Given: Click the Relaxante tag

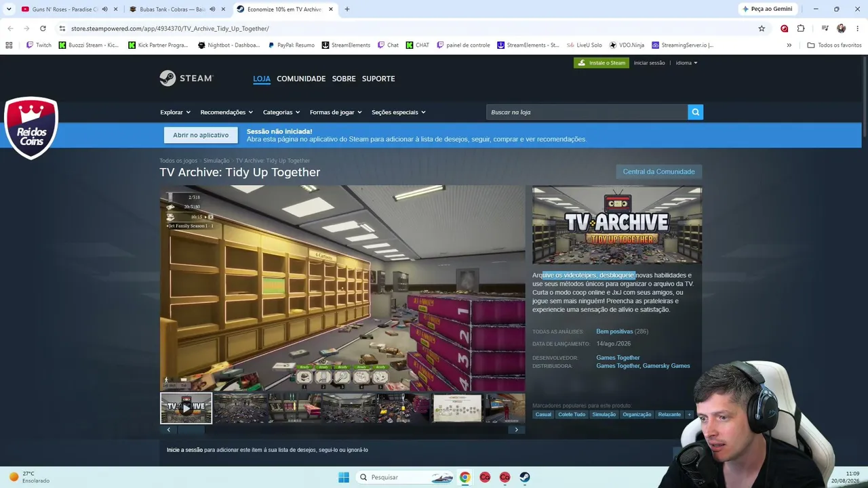Looking at the screenshot, I should 669,415.
